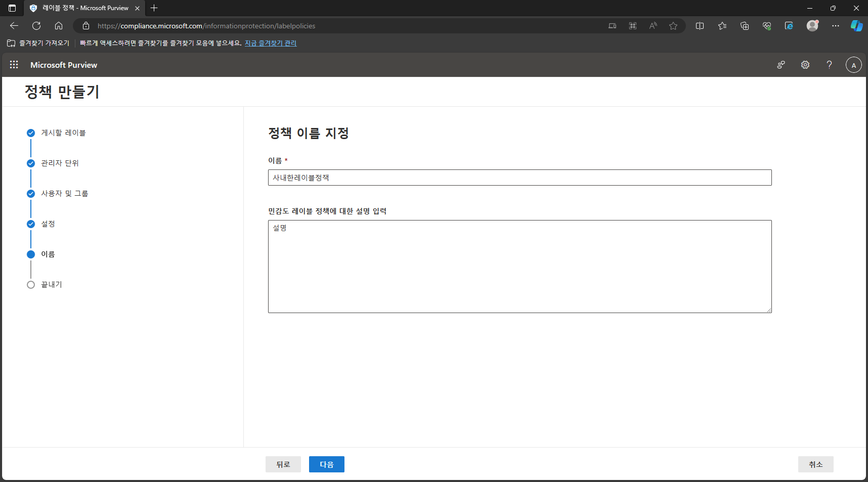Image resolution: width=868 pixels, height=482 pixels.
Task: Open the account avatar menu in Purview header
Action: (854, 65)
